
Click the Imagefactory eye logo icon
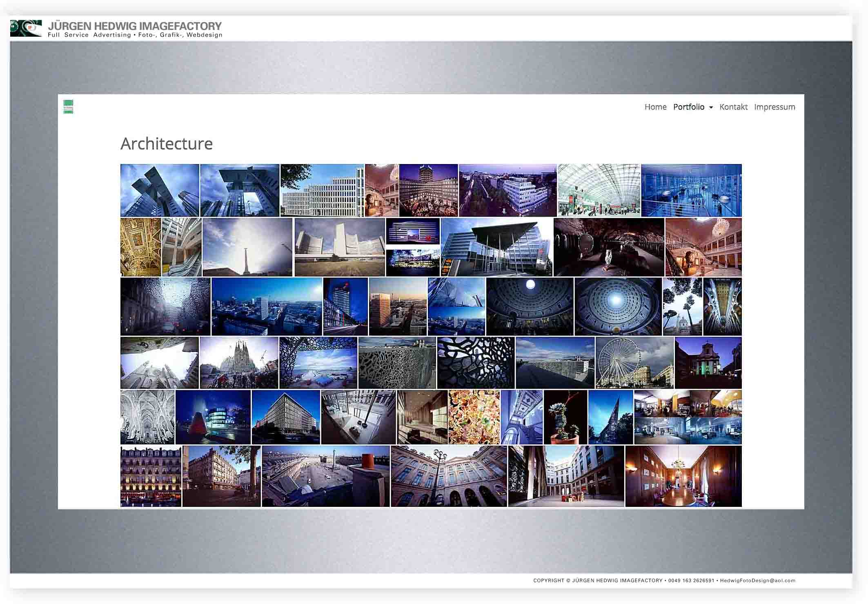pos(26,28)
